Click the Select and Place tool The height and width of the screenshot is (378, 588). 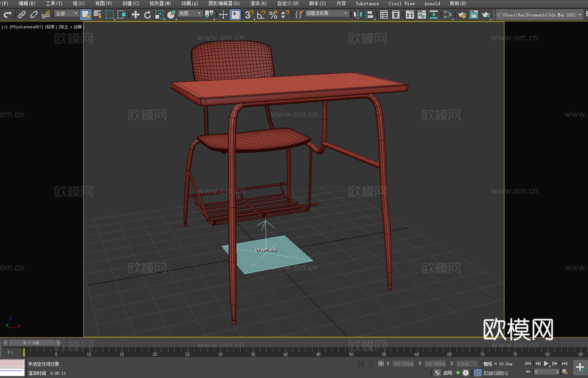pyautogui.click(x=171, y=14)
